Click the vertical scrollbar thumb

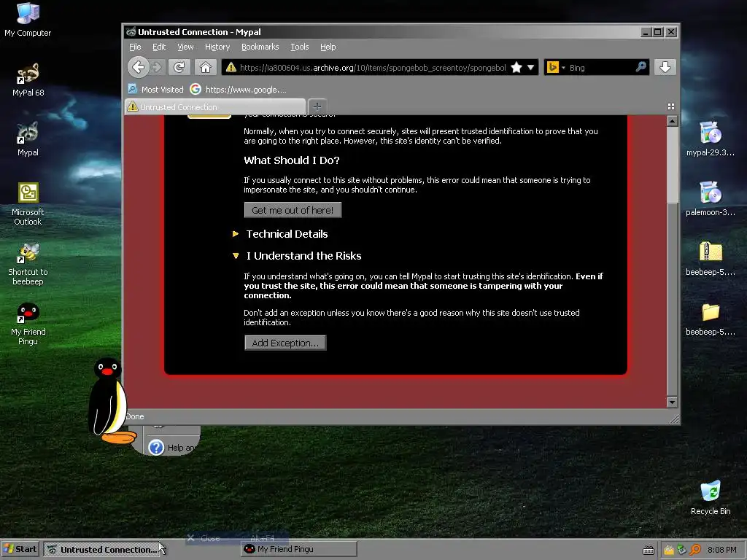pyautogui.click(x=672, y=165)
